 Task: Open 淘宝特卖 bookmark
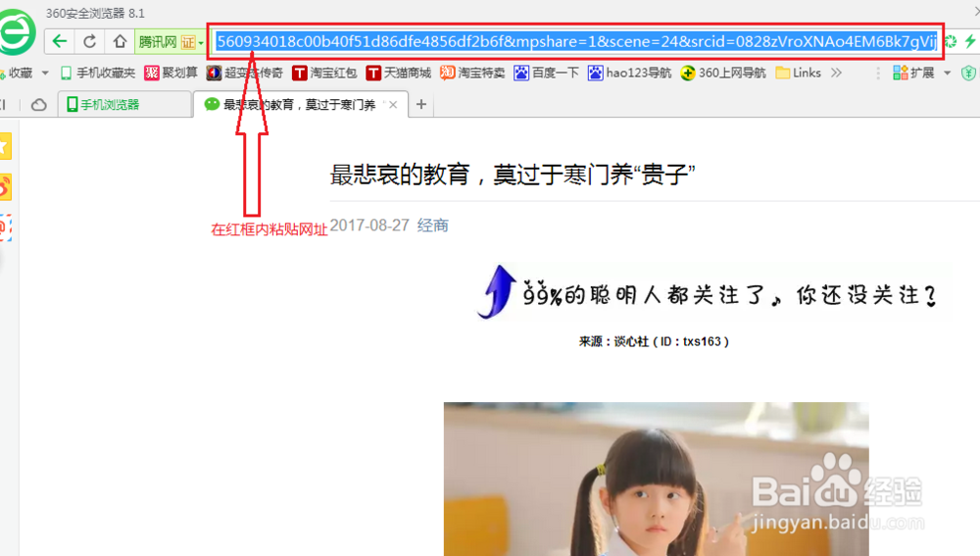(x=472, y=74)
